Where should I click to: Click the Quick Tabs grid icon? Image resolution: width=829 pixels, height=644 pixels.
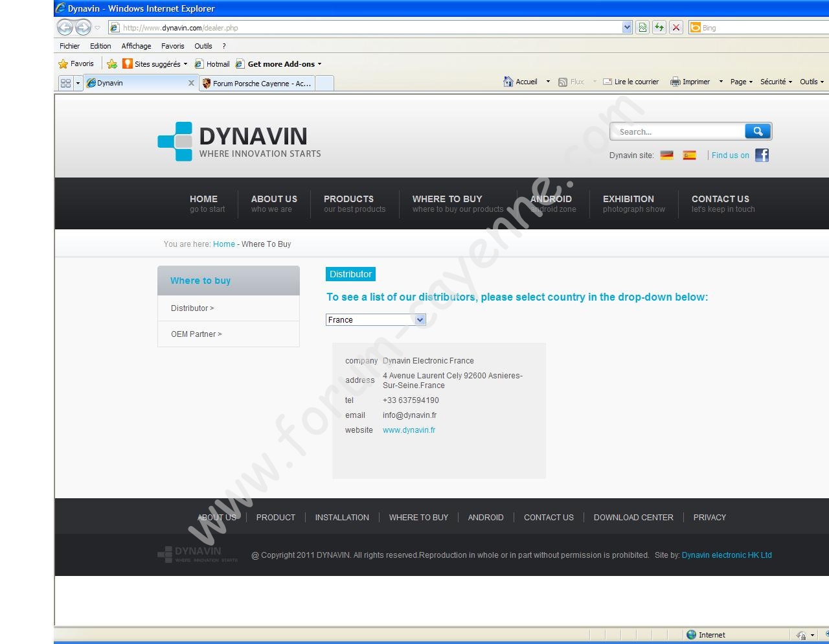coord(65,83)
